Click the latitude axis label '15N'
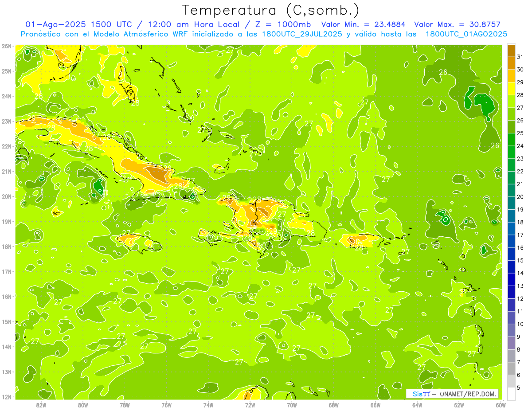The image size is (532, 411). pyautogui.click(x=7, y=322)
